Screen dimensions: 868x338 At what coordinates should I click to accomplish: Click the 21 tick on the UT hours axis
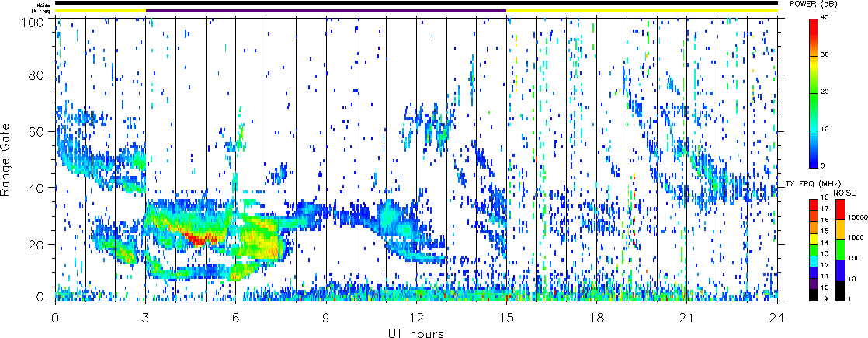coord(687,318)
